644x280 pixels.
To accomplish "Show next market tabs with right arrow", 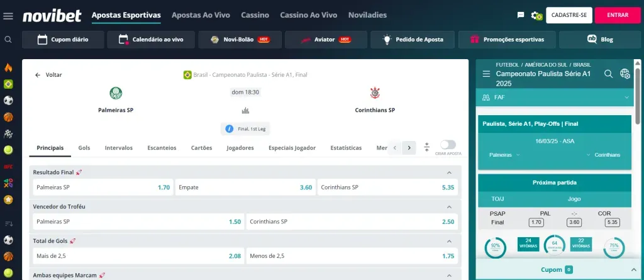I will (x=409, y=148).
